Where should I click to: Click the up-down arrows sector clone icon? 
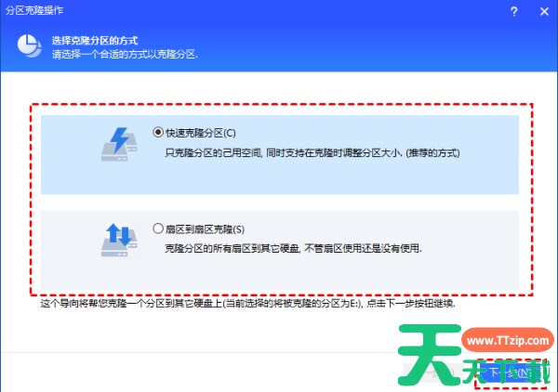click(x=119, y=240)
